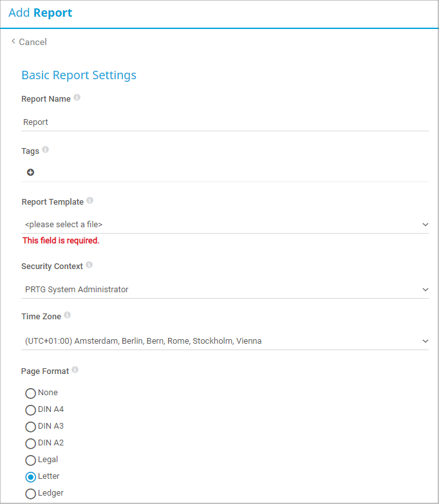Click the info icon beside Report Name
The width and height of the screenshot is (439, 504).
[x=77, y=98]
